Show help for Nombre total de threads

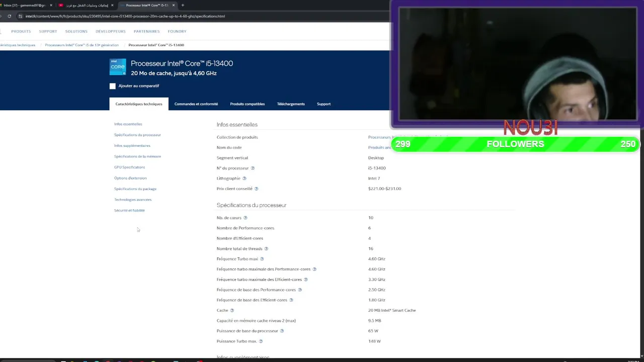pos(266,248)
